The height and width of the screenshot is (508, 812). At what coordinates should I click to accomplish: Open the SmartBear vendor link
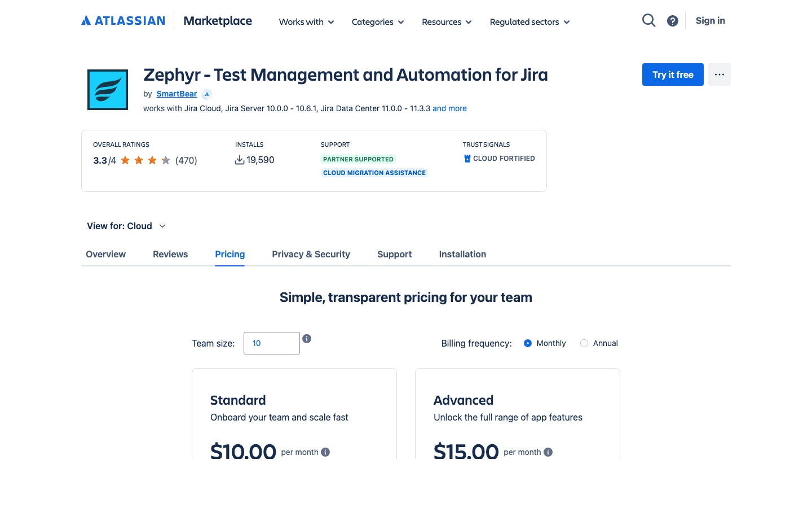coord(176,94)
